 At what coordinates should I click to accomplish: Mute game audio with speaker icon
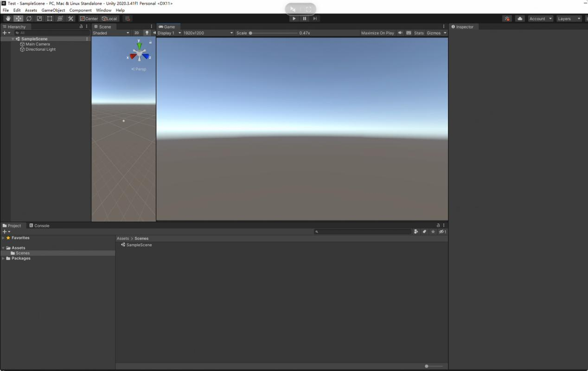(x=400, y=33)
